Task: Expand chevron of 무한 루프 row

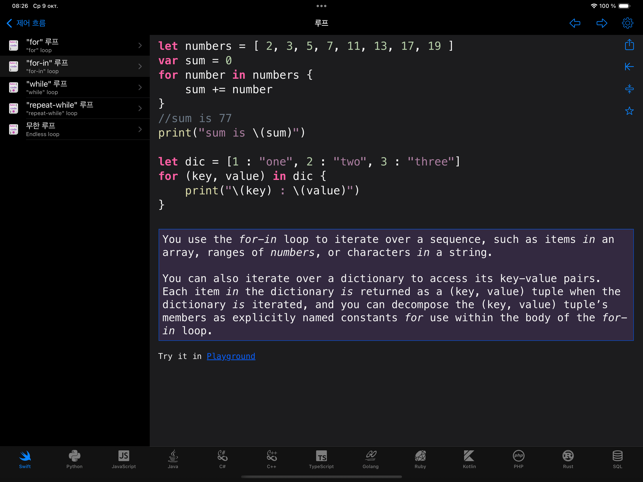Action: click(x=140, y=129)
